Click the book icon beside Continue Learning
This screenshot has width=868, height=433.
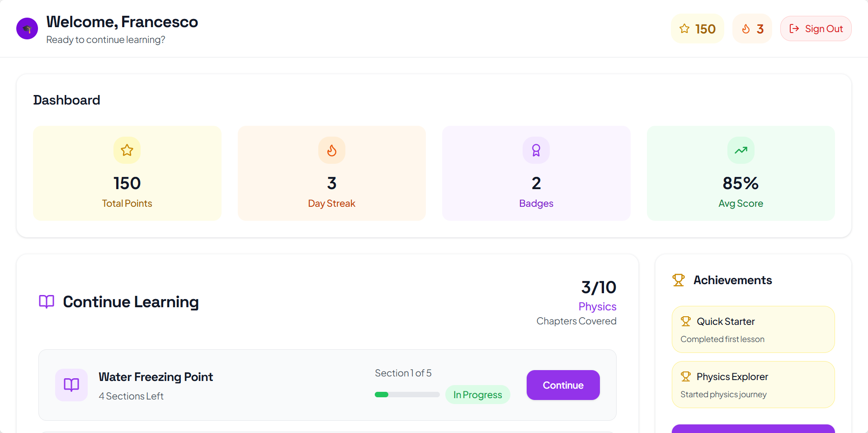47,301
